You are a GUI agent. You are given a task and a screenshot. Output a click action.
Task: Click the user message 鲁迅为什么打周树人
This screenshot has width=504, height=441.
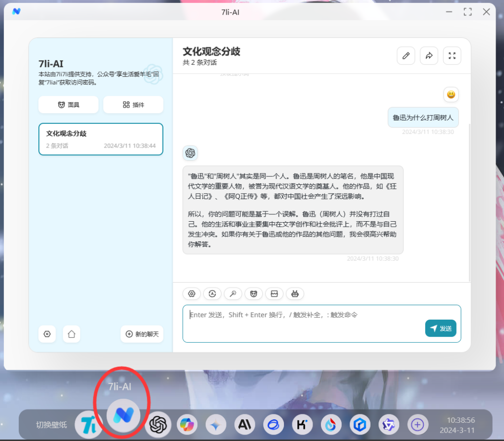tap(423, 118)
